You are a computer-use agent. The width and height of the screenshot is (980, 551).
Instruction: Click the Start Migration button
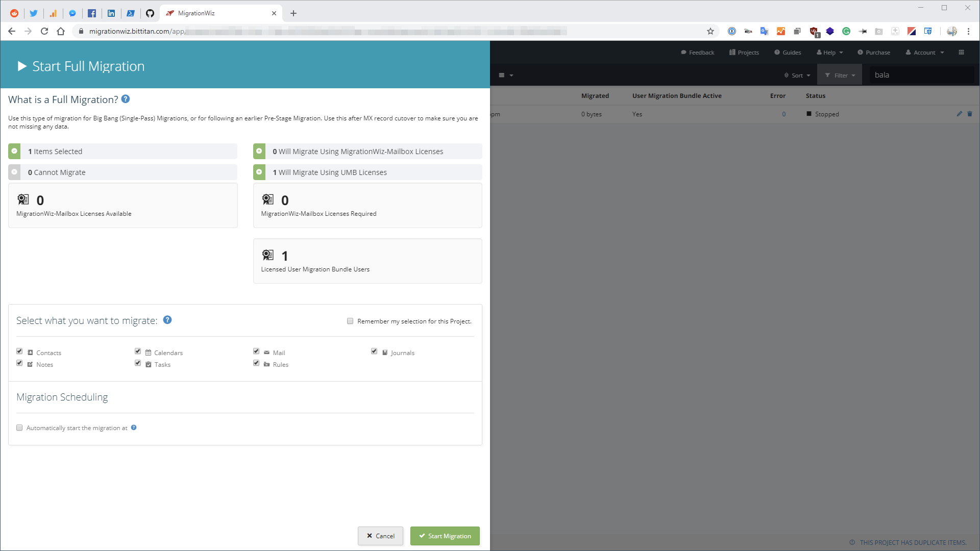[445, 536]
